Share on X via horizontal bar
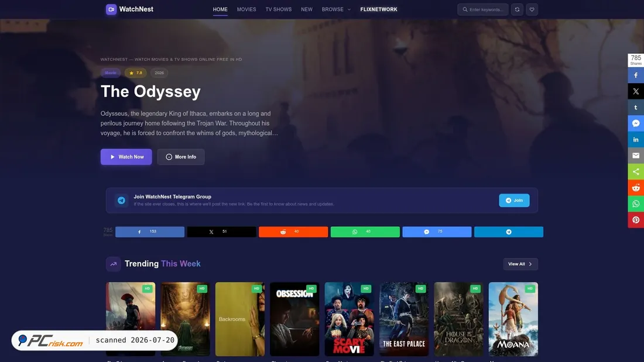644x362 pixels. tap(221, 232)
